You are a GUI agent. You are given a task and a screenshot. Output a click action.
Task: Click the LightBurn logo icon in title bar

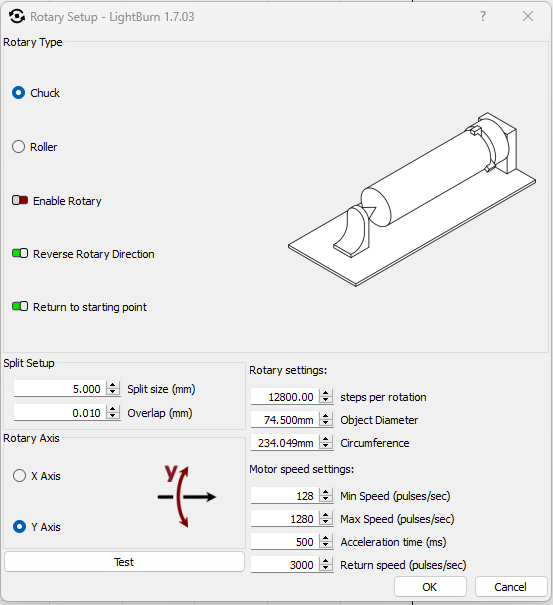click(x=17, y=17)
